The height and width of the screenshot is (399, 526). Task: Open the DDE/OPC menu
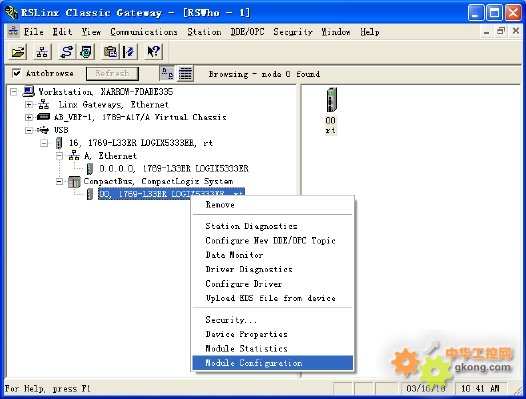click(247, 32)
